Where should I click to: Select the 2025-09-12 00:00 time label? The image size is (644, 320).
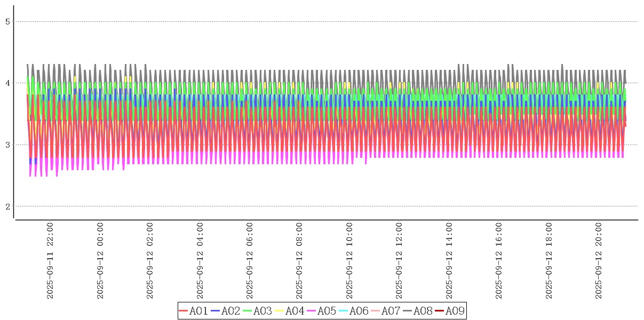coord(100,261)
